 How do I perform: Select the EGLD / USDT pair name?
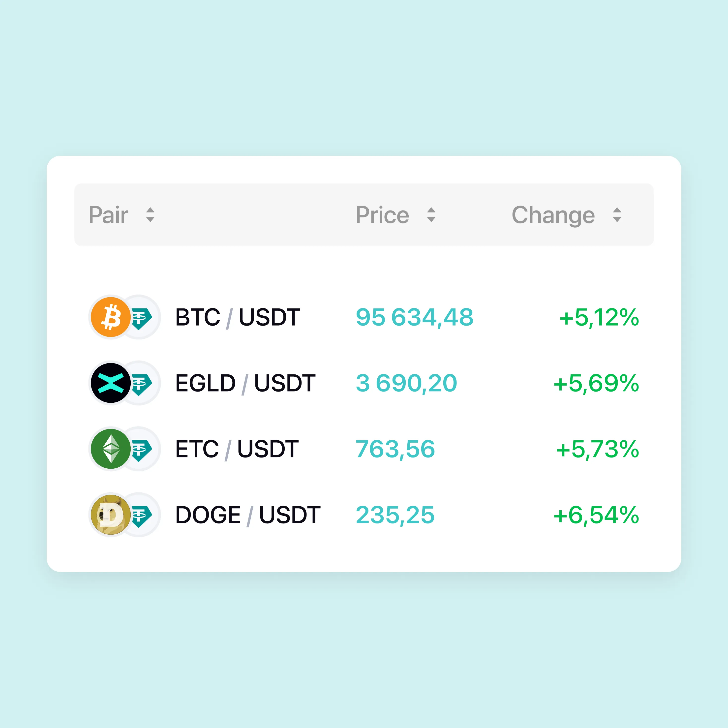click(245, 383)
